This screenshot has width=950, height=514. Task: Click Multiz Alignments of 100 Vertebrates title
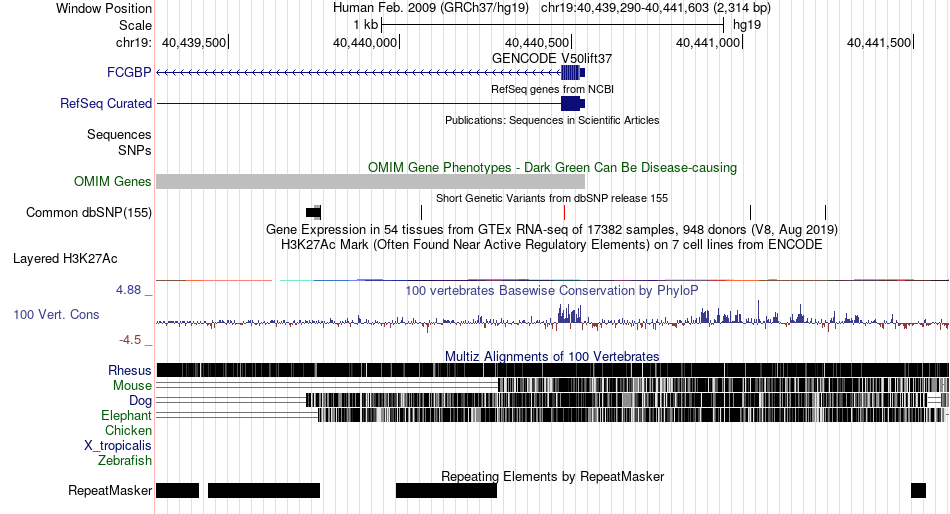tap(552, 356)
